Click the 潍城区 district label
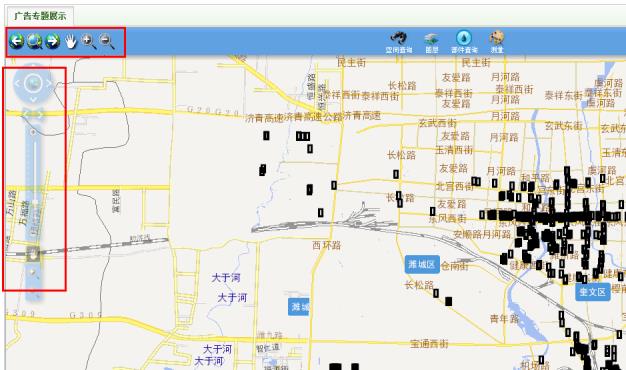 tap(422, 264)
